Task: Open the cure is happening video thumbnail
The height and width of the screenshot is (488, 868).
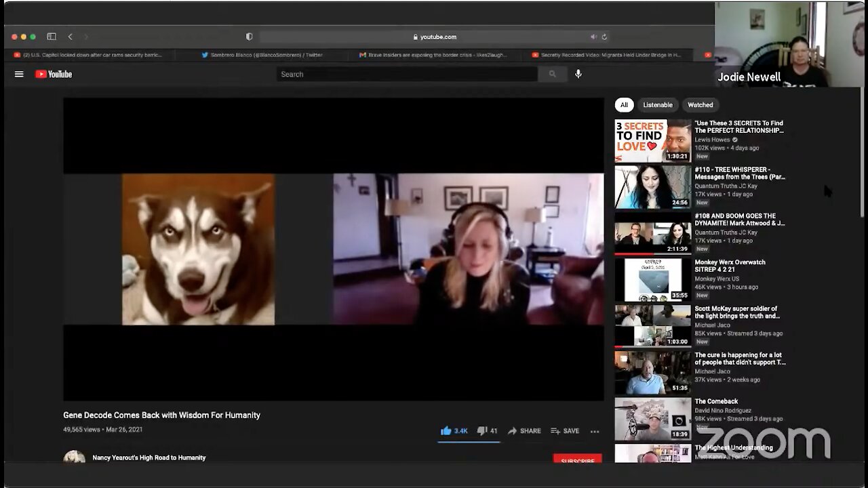Action: pyautogui.click(x=653, y=373)
